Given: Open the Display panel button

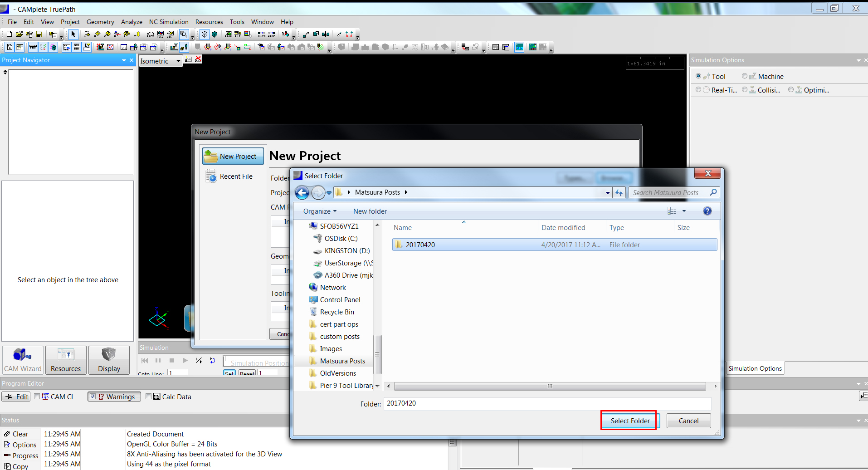Looking at the screenshot, I should coord(109,360).
